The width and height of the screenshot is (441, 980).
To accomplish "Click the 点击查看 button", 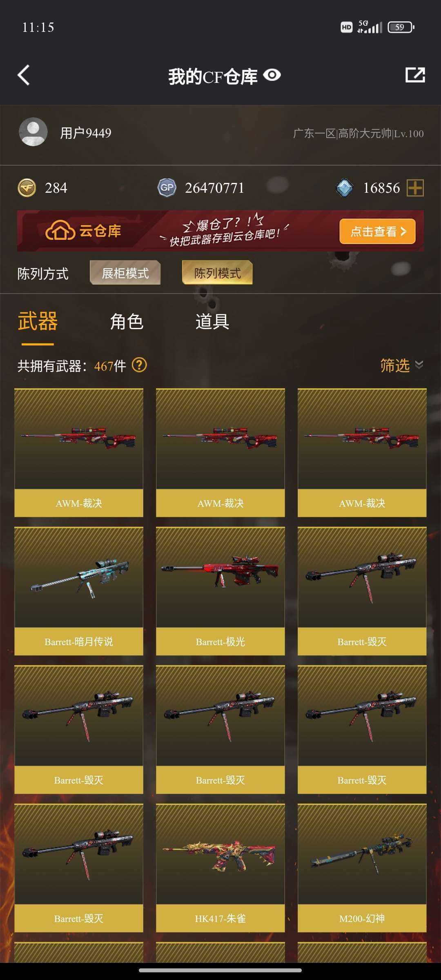I will coord(377,231).
